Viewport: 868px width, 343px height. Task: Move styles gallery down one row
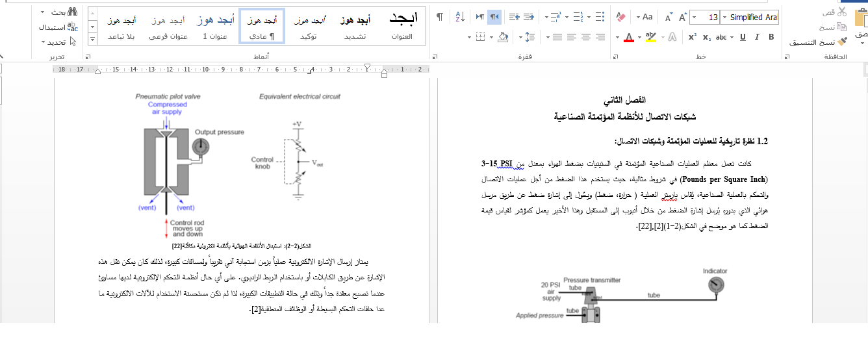pos(92,27)
